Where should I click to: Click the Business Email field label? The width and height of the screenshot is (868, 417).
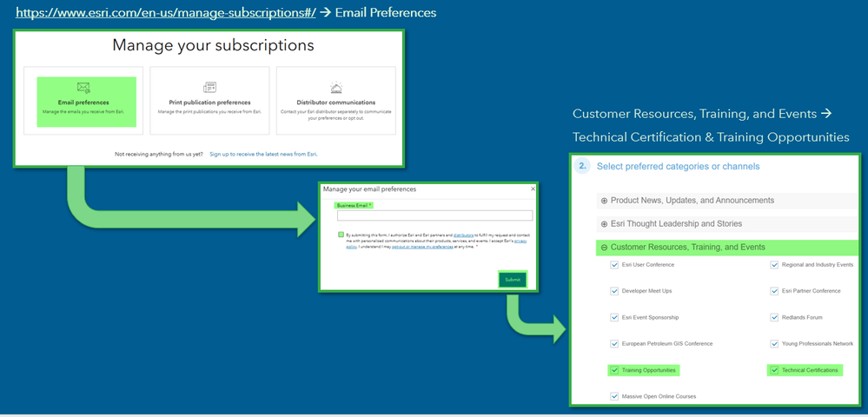click(x=354, y=205)
